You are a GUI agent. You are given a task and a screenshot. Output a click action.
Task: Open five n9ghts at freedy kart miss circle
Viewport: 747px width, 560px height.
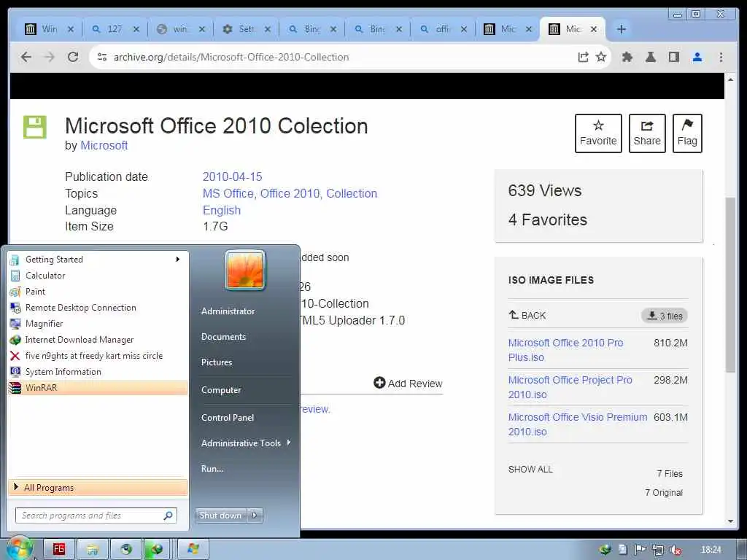click(98, 356)
